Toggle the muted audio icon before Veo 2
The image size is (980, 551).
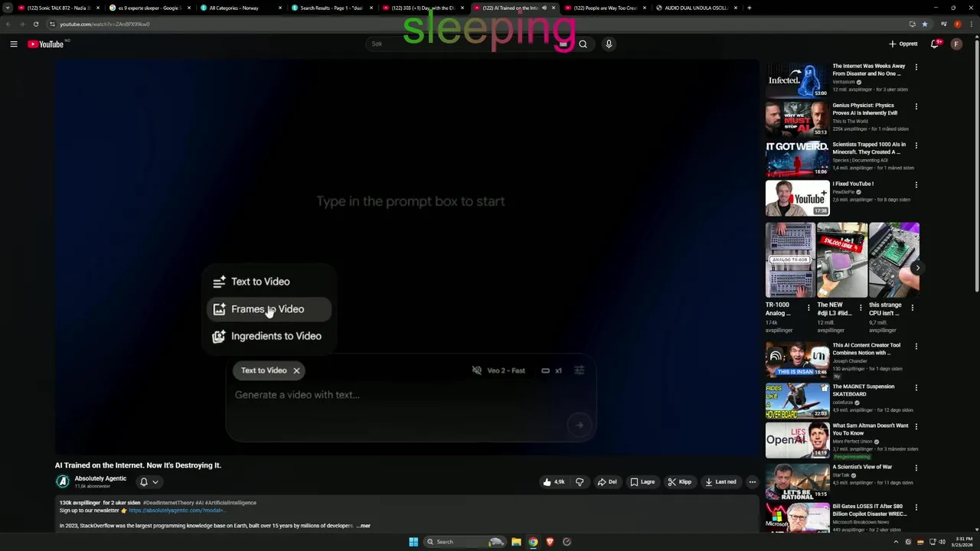[x=477, y=370]
